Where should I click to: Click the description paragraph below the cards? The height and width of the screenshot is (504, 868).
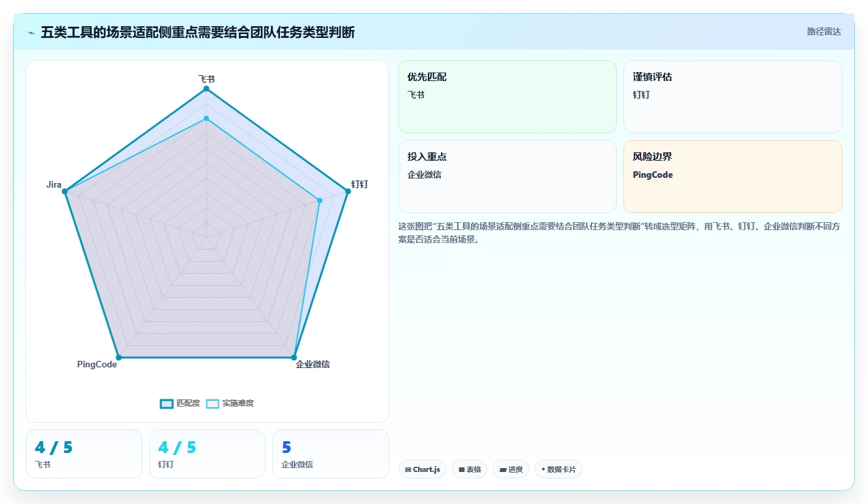619,233
